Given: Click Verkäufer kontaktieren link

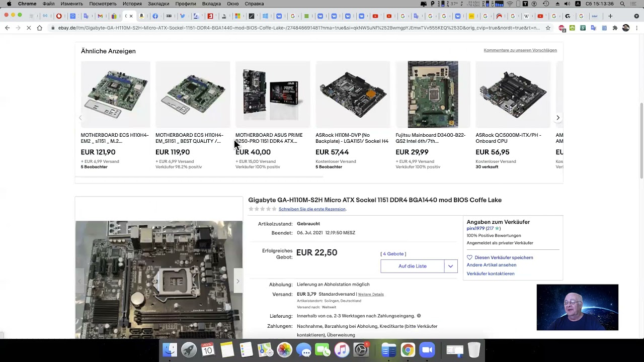Looking at the screenshot, I should (x=490, y=274).
